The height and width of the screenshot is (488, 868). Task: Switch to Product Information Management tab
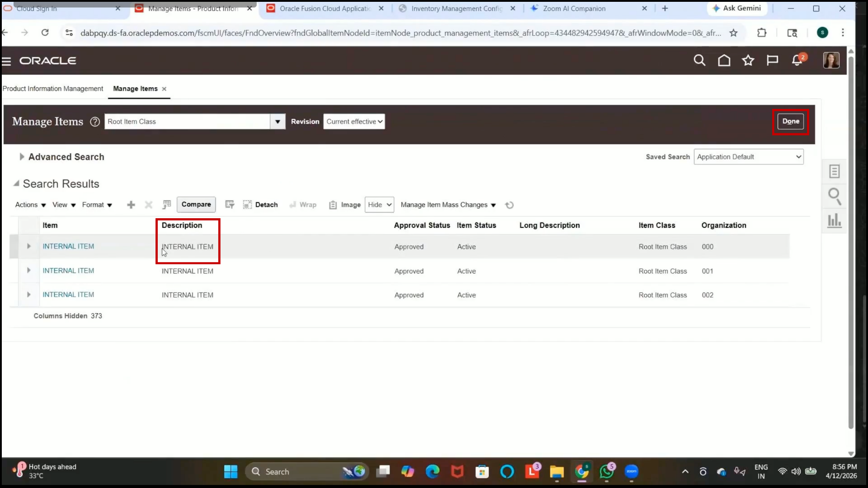53,89
